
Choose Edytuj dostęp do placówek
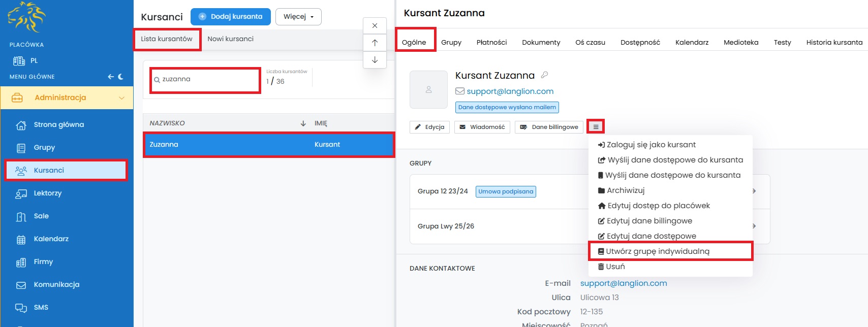pos(654,206)
